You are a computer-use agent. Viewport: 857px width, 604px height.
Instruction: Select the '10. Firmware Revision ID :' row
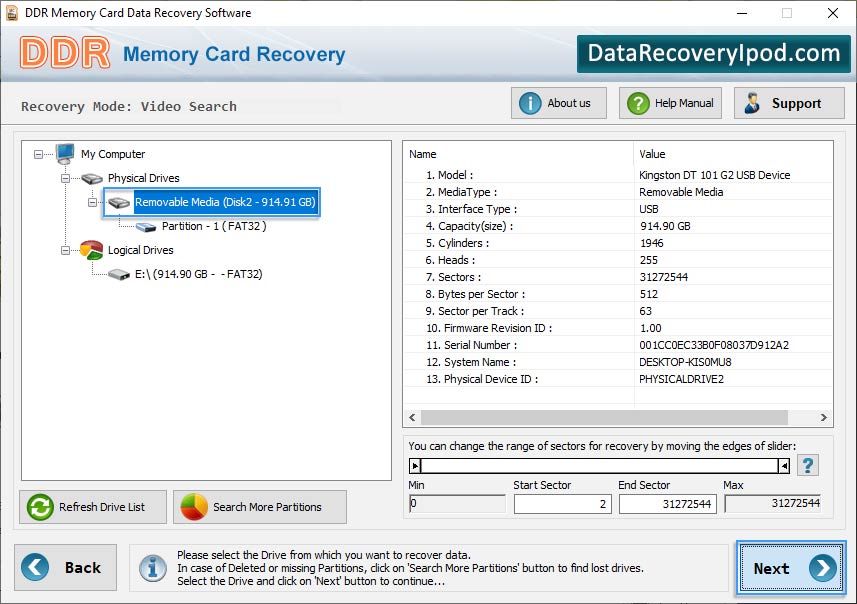[x=618, y=328]
